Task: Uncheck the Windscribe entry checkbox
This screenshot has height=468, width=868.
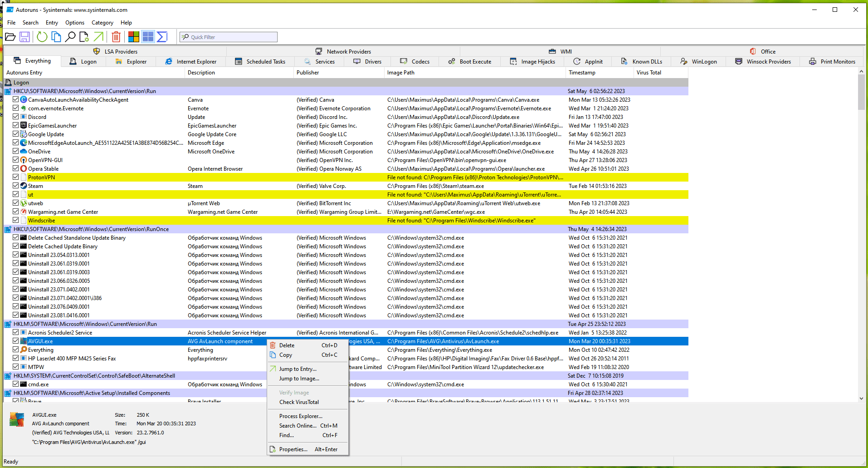Action: [16, 221]
